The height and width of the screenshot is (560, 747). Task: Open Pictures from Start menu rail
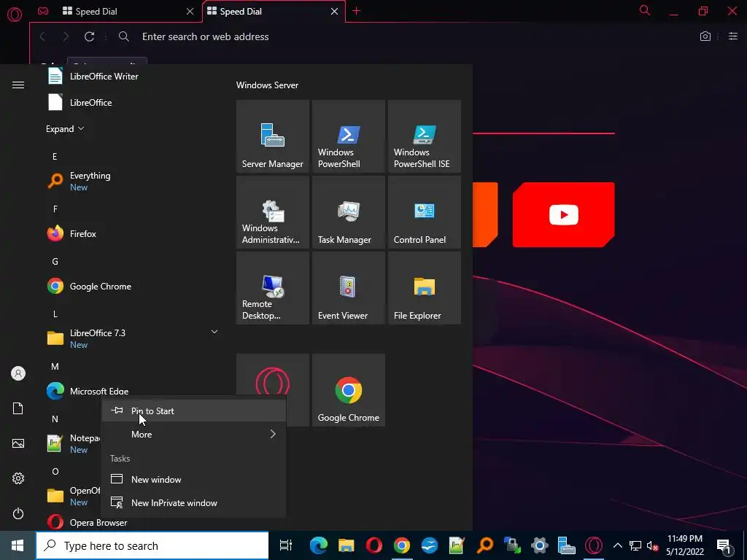tap(18, 443)
